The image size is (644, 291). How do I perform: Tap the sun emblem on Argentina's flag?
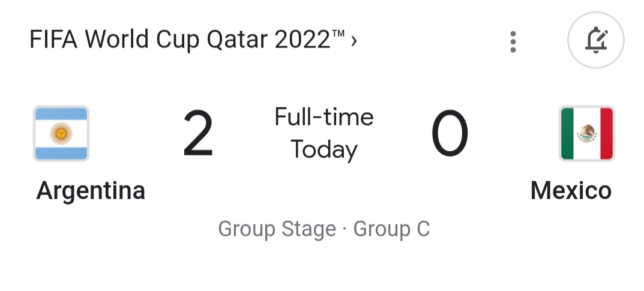point(61,133)
